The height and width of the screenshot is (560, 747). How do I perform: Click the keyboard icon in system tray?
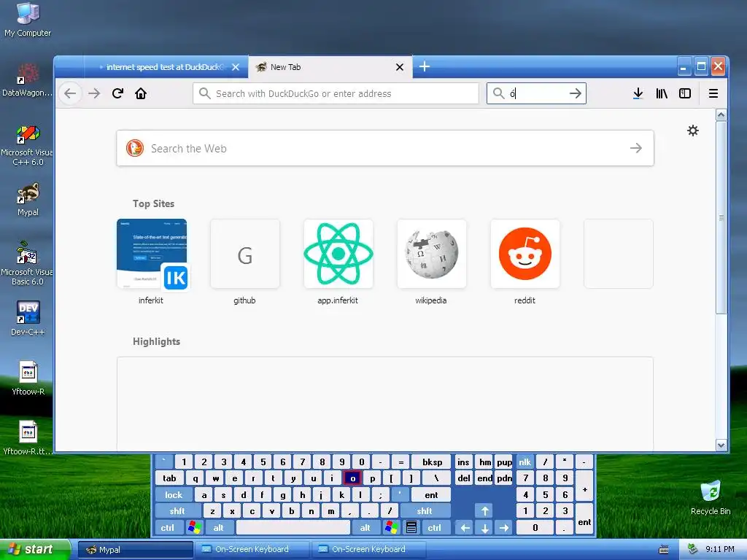point(663,550)
